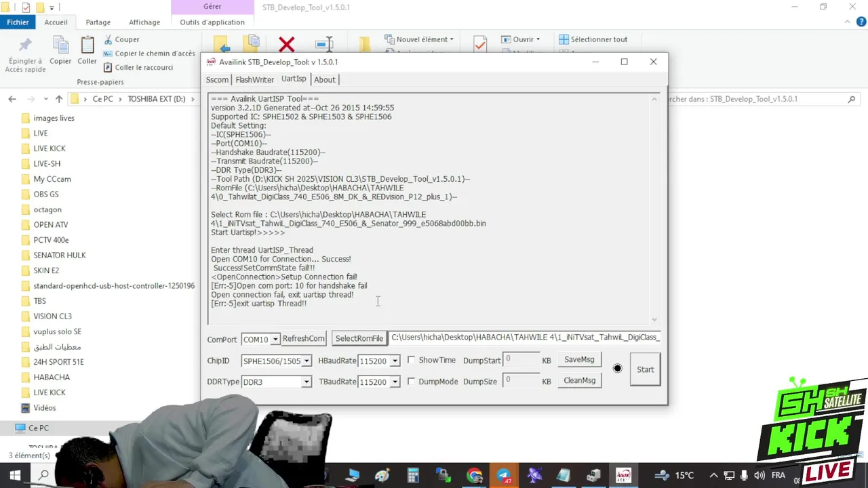This screenshot has height=488, width=868.
Task: Click Épingler à Accès rapide pin icon
Action: (x=26, y=45)
